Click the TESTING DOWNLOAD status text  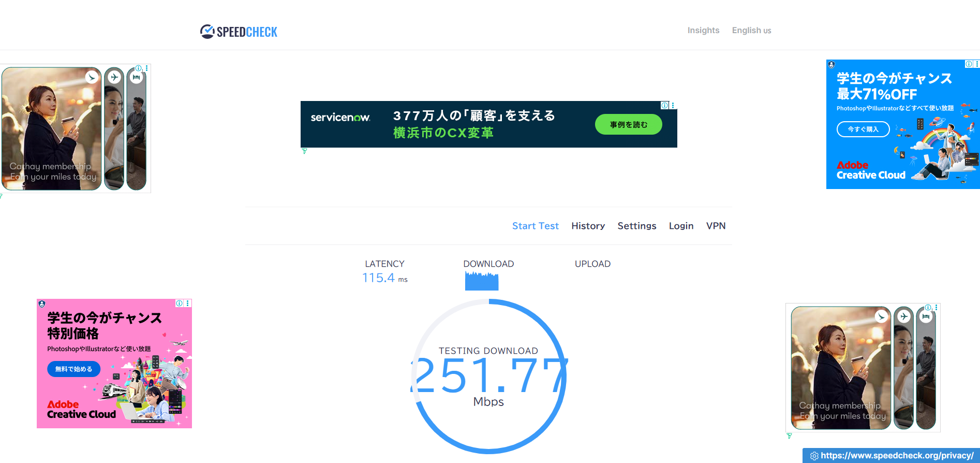[x=488, y=351]
